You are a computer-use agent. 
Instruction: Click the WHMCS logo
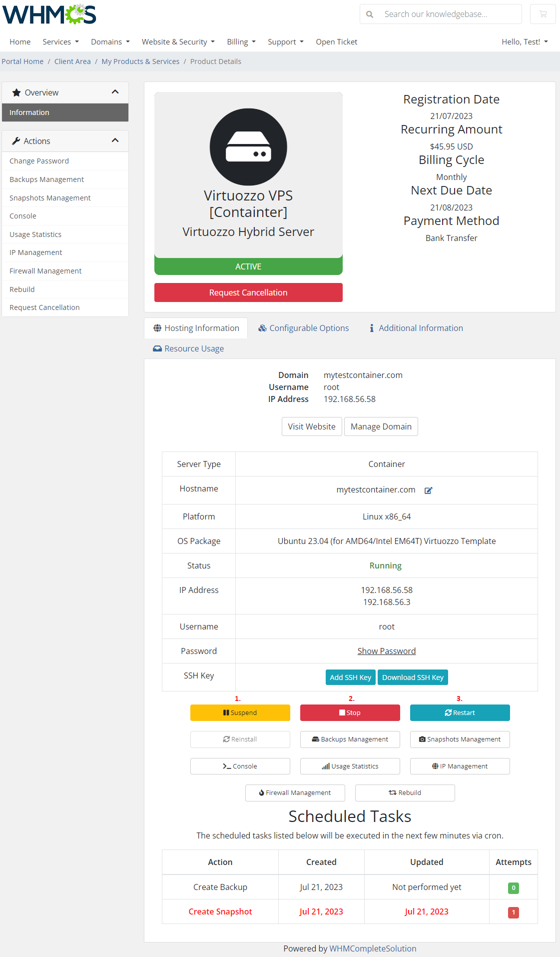tap(49, 14)
